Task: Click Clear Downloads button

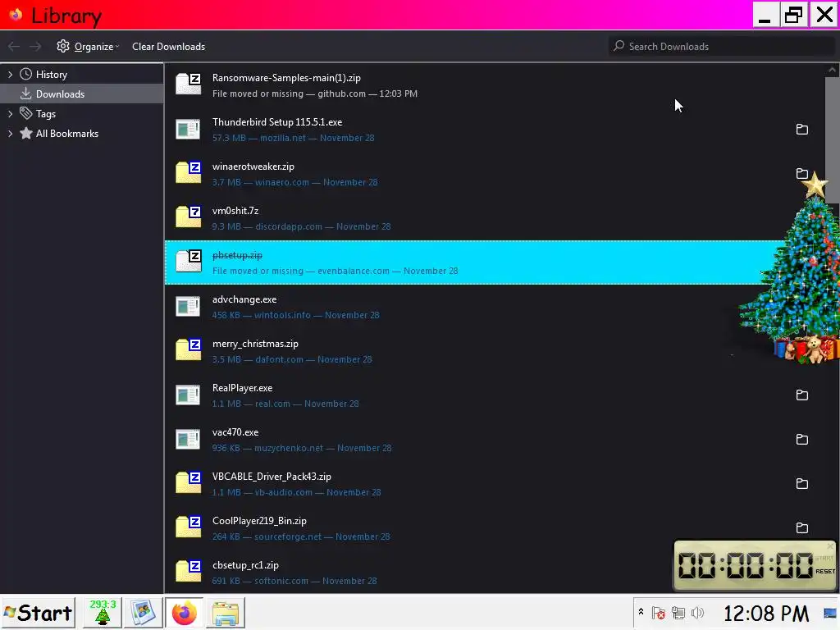Action: (169, 47)
